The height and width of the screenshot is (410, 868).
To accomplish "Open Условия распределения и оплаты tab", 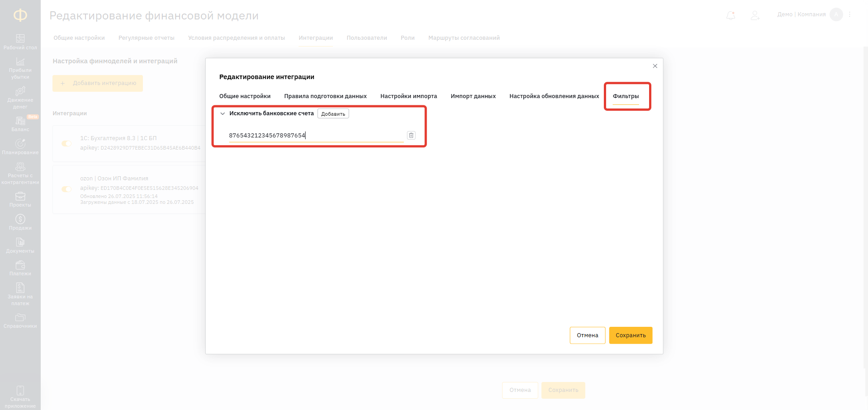I will point(237,38).
